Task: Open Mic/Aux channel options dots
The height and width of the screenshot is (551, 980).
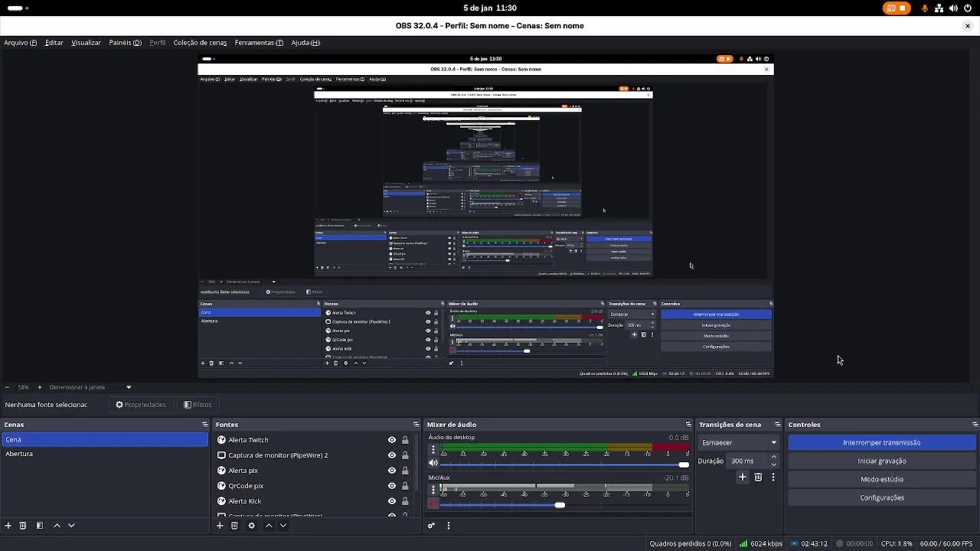Action: click(433, 490)
